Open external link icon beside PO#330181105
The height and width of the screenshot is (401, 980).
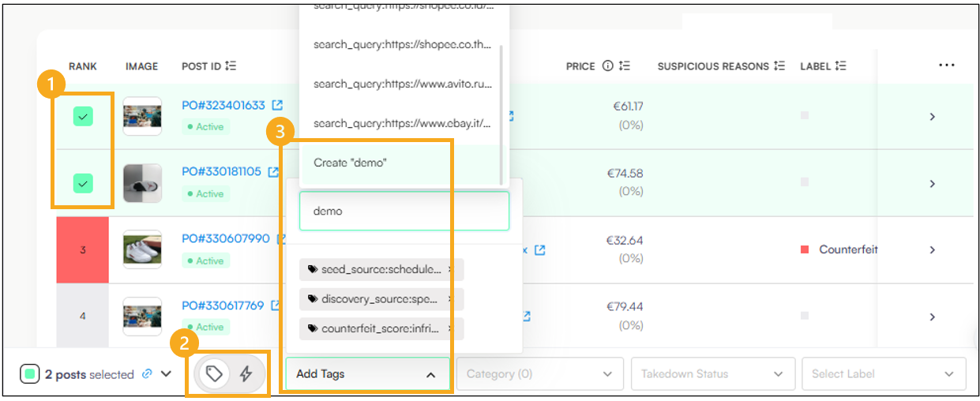273,172
